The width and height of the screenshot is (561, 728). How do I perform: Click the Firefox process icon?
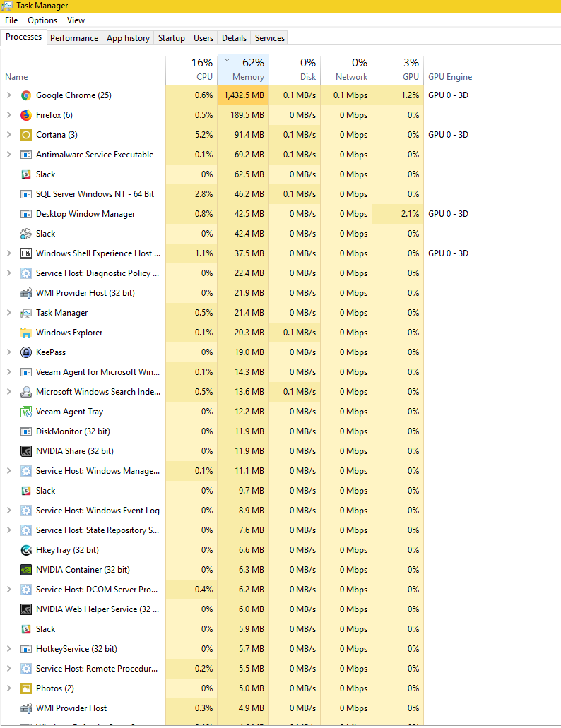pos(26,115)
